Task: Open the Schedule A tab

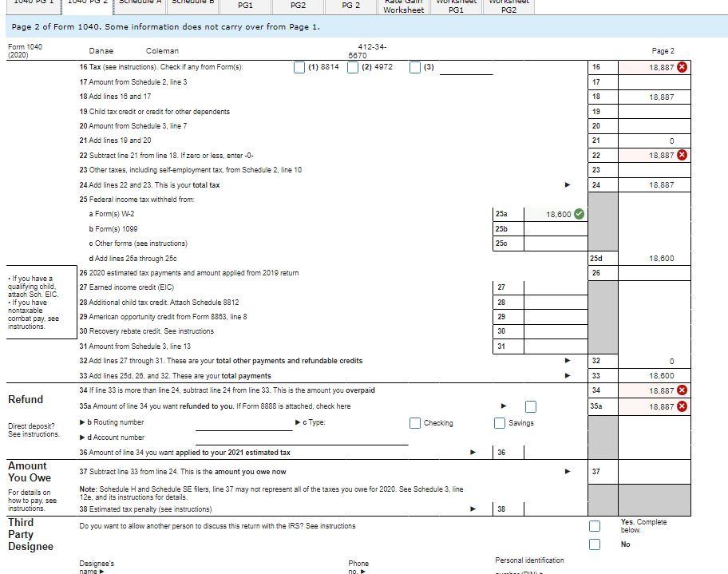Action: [x=139, y=3]
